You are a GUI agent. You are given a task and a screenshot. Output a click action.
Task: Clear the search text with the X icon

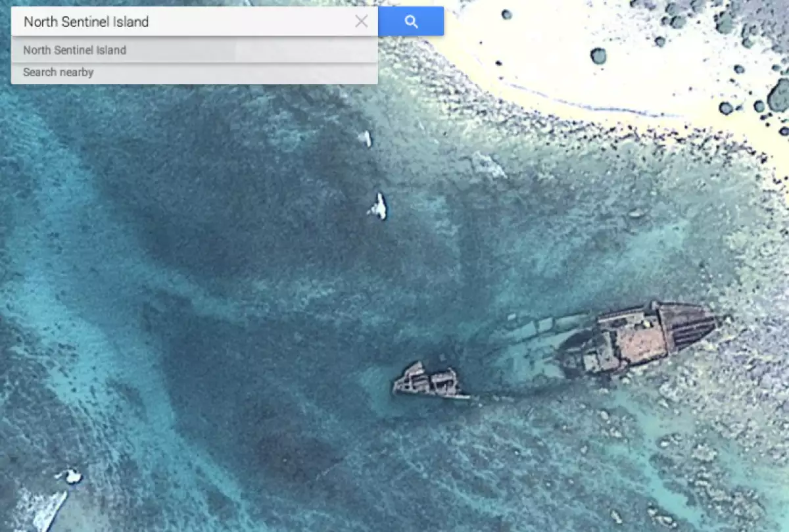pos(361,22)
